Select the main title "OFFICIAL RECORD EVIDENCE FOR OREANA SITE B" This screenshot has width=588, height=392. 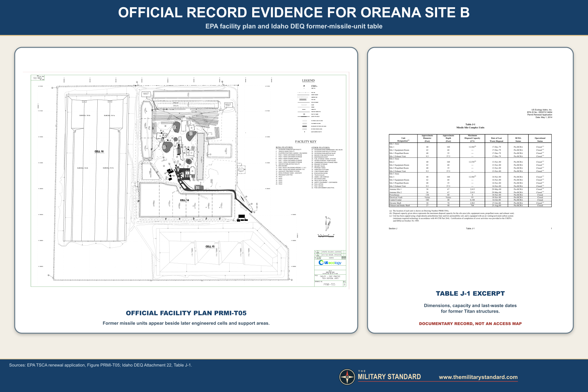tap(294, 12)
